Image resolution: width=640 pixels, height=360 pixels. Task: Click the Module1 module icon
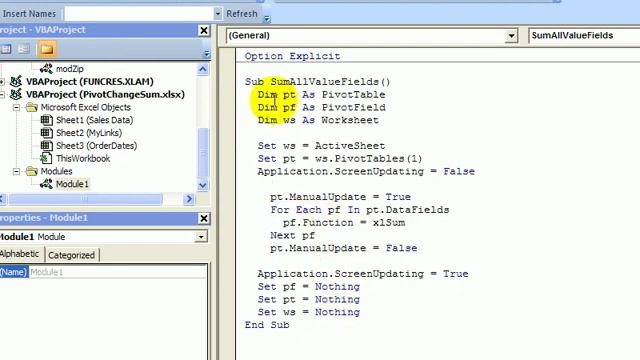(x=46, y=184)
